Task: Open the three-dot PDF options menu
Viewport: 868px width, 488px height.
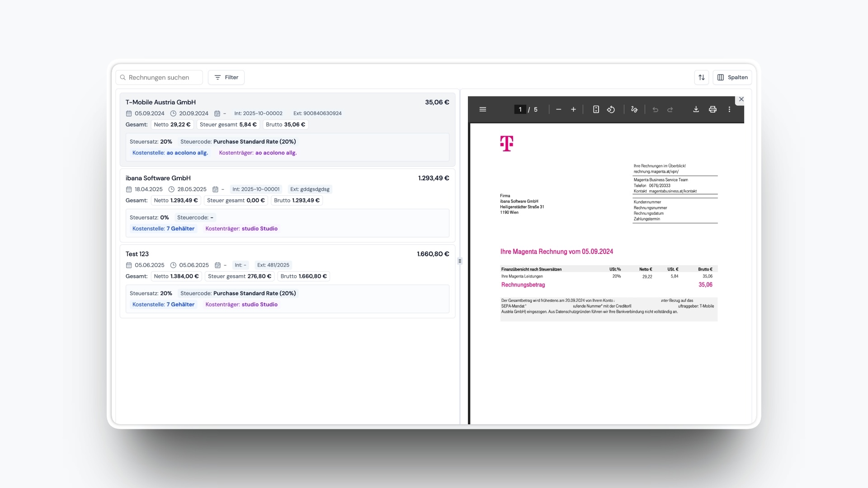Action: pyautogui.click(x=729, y=109)
